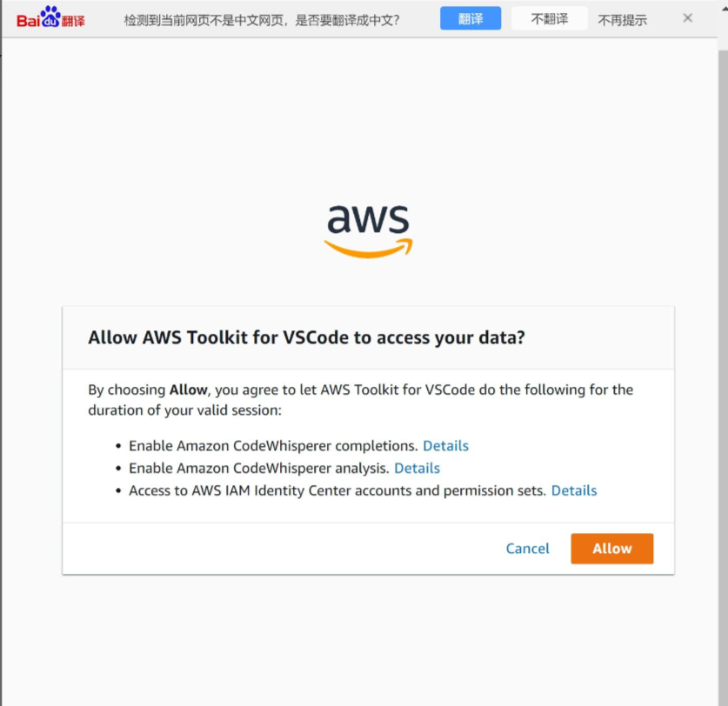This screenshot has height=706, width=728.
Task: Open Details for CodeWhisperer analysis
Action: point(417,468)
